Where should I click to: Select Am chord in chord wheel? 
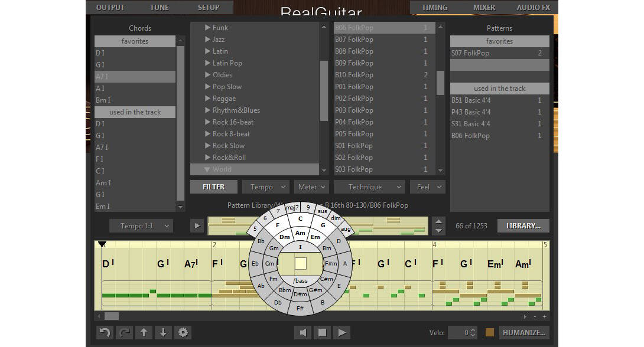pos(300,233)
